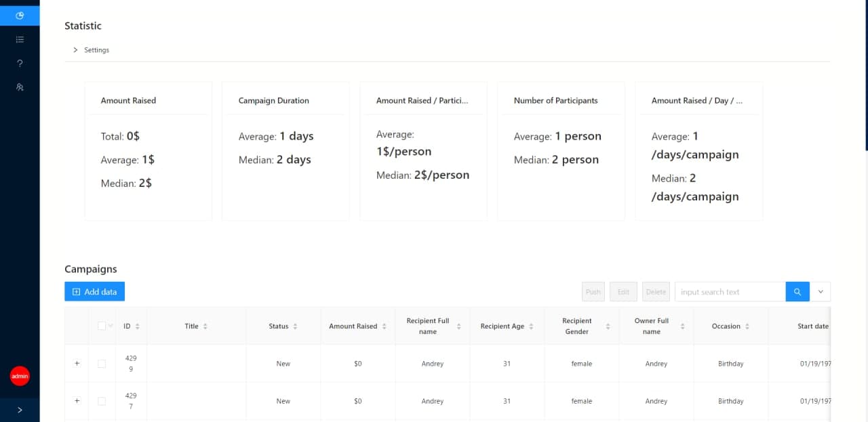Click the Number of Participants card title
This screenshot has width=868, height=422.
[x=555, y=100]
